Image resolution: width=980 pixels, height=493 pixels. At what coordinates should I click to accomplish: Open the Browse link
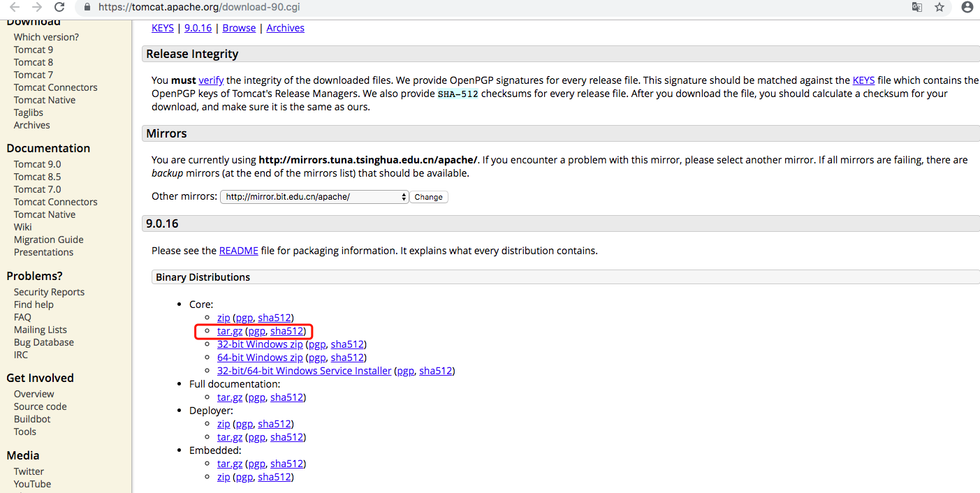239,28
